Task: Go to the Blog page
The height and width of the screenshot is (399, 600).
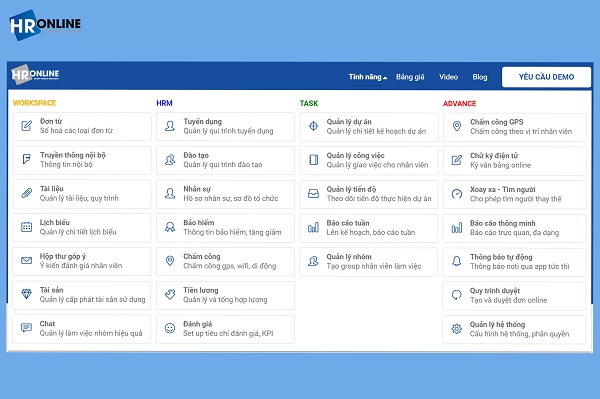Action: click(479, 77)
